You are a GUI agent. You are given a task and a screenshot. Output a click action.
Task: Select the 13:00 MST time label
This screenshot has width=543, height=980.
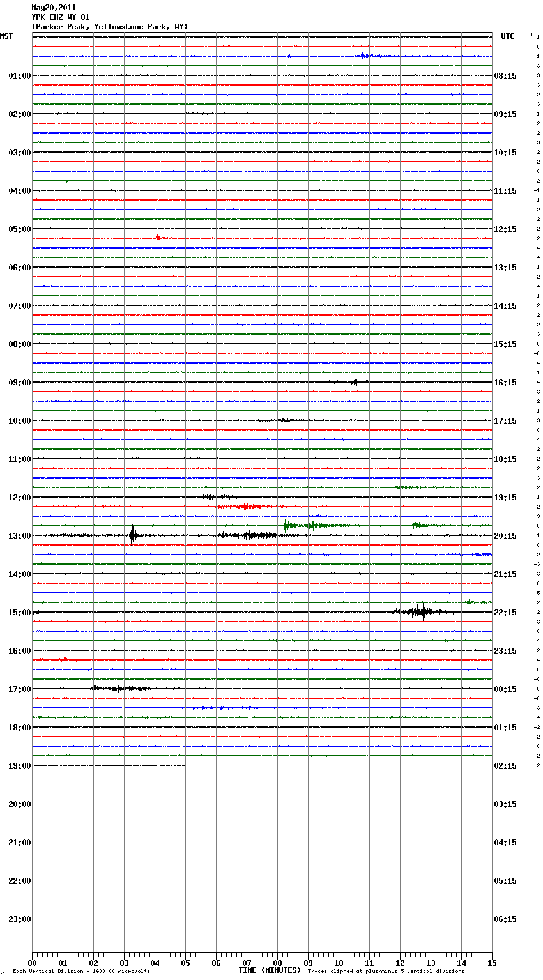pos(19,536)
